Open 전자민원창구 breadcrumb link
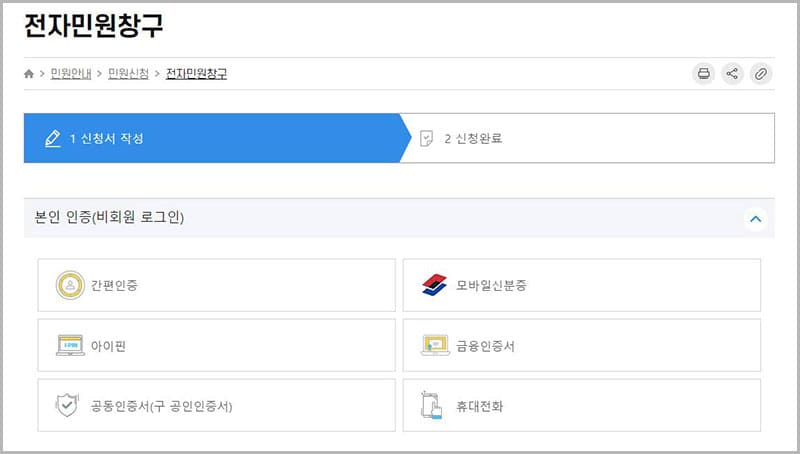Image resolution: width=800 pixels, height=454 pixels. point(196,74)
